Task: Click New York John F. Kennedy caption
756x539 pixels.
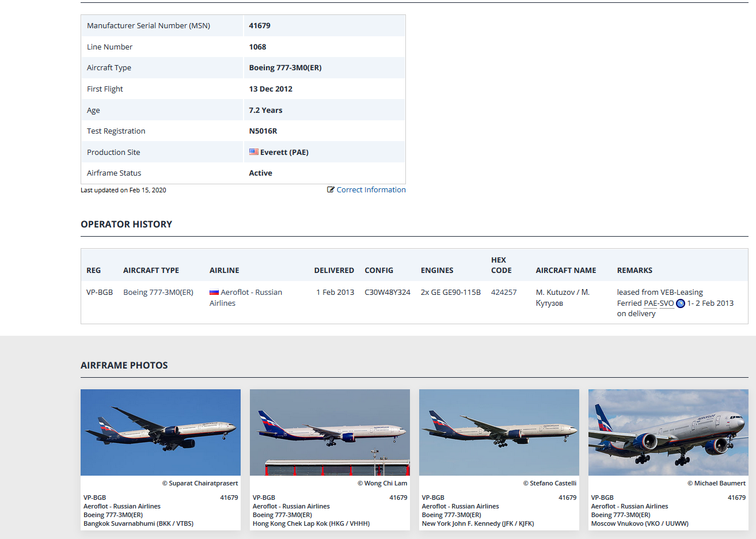Action: 478,523
